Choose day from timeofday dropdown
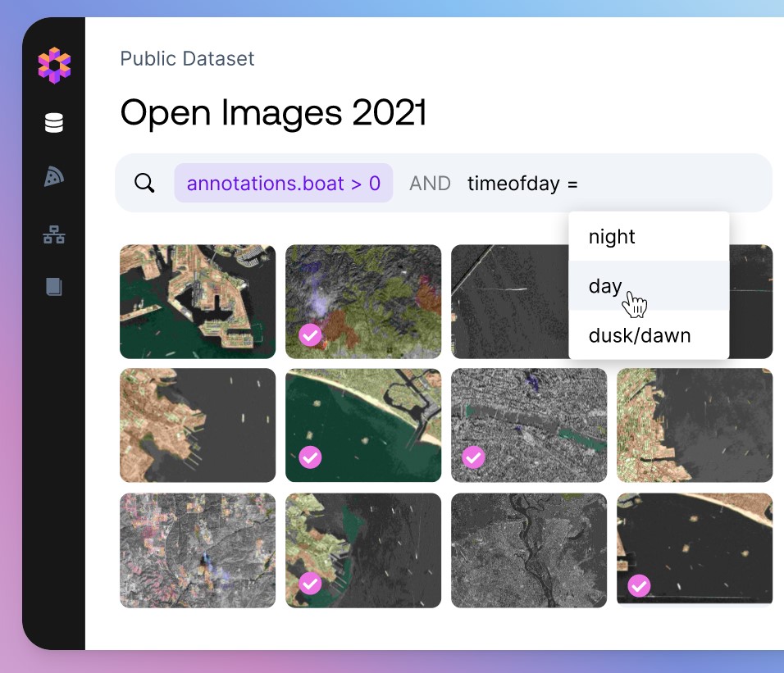 tap(649, 285)
